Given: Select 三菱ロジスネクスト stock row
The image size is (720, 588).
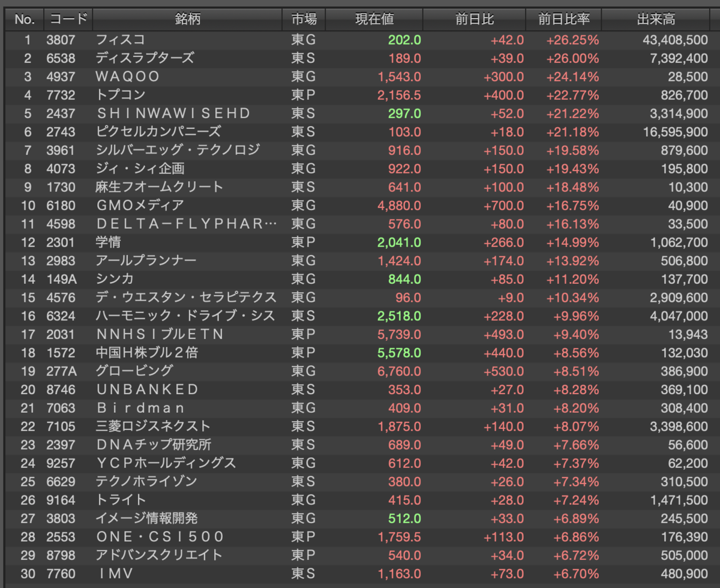Looking at the screenshot, I should pyautogui.click(x=360, y=426).
